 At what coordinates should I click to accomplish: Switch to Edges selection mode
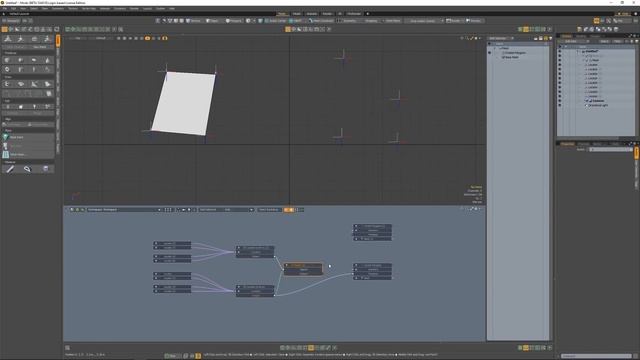click(212, 20)
